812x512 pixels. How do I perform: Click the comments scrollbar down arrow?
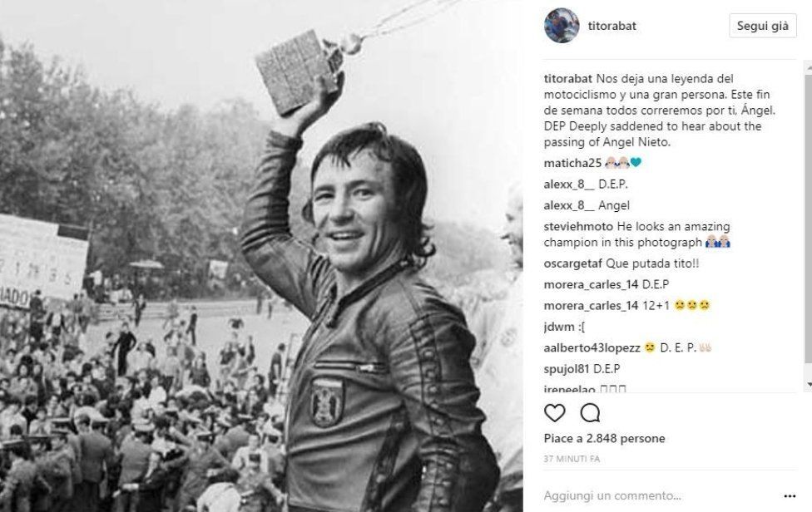(x=809, y=385)
